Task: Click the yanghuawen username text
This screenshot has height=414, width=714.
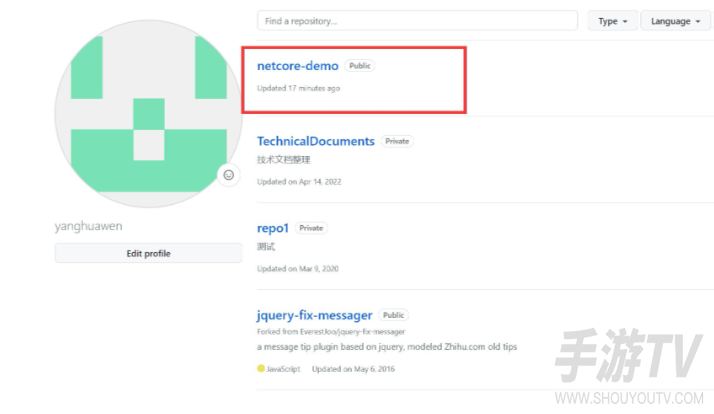Action: coord(88,226)
